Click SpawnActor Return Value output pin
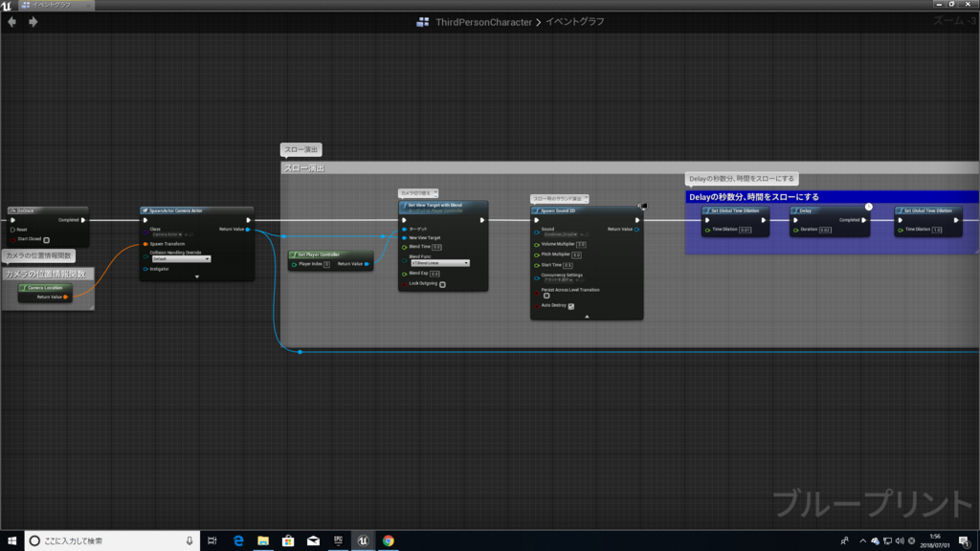Viewport: 980px width, 551px height. tap(248, 230)
